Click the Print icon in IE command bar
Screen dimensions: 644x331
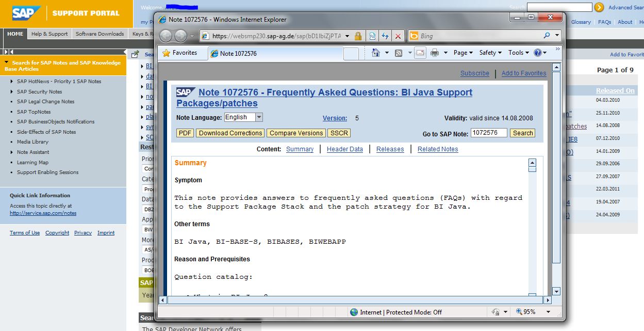[x=435, y=53]
